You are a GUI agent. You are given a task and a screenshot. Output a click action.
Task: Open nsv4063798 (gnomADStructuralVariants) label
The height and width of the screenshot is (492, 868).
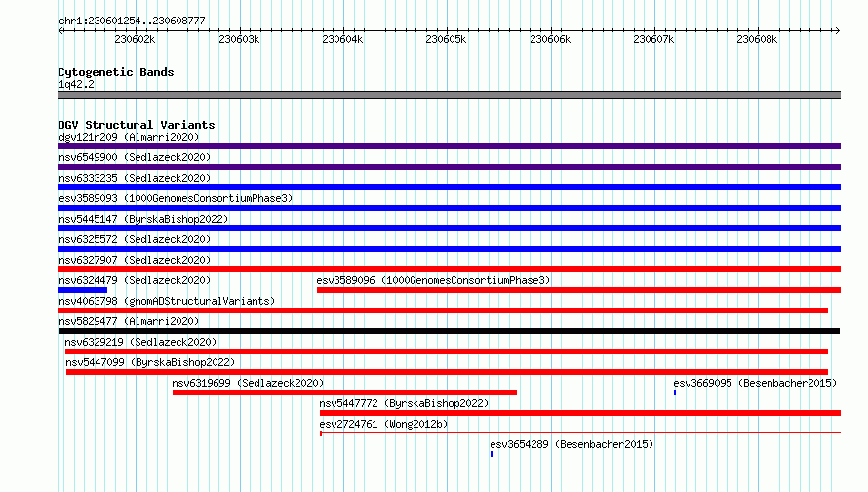(167, 301)
